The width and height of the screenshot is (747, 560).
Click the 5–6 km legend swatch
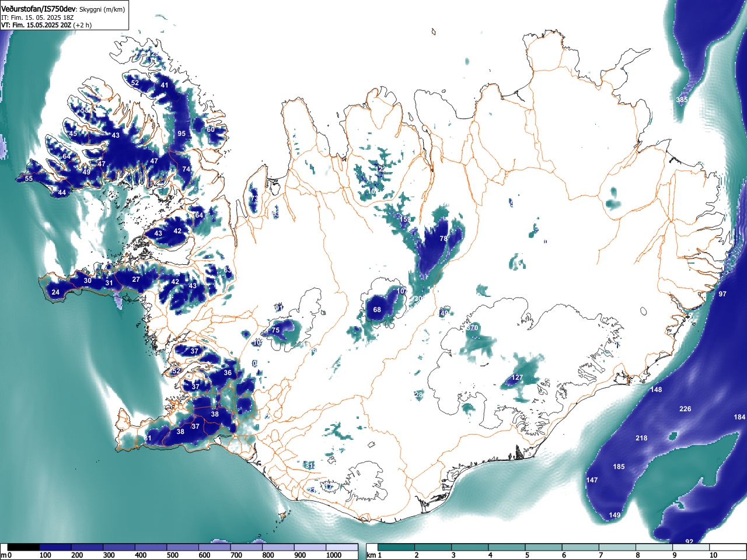click(x=544, y=547)
